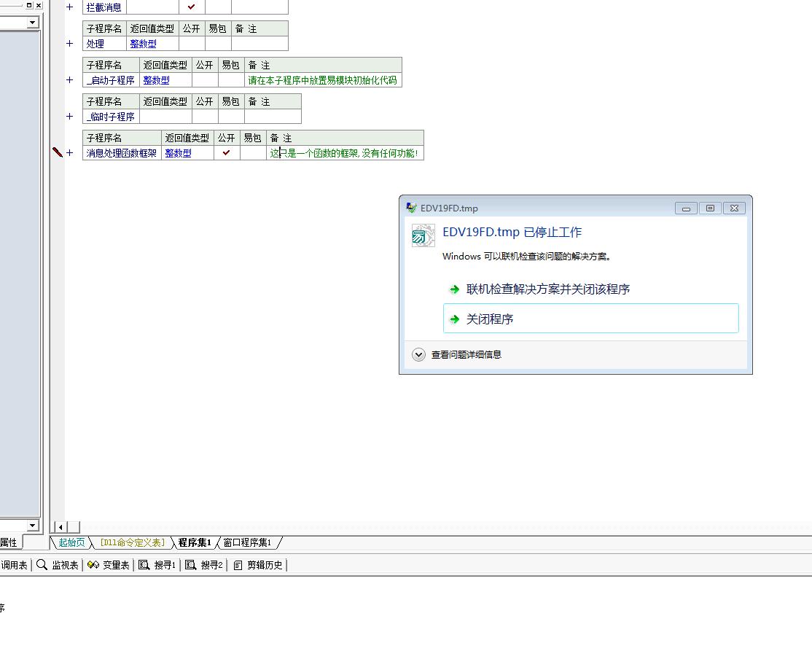812x667 pixels.
Task: Open the 搜寻2 search results tab
Action: pos(204,565)
